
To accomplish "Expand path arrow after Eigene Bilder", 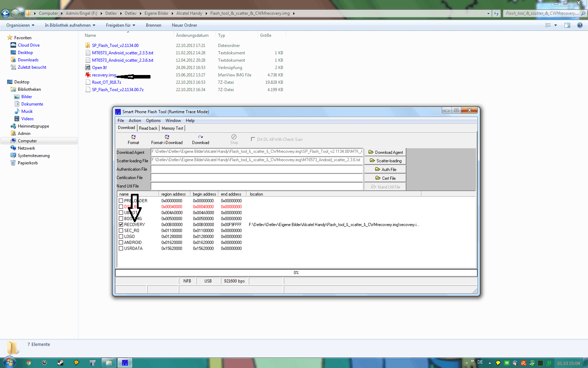I will tap(173, 13).
